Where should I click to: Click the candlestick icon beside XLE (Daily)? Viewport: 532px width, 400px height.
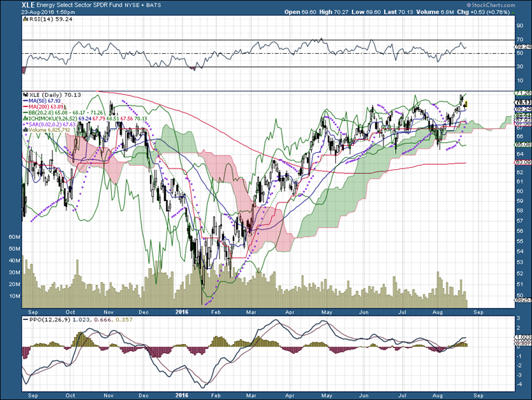[26, 95]
